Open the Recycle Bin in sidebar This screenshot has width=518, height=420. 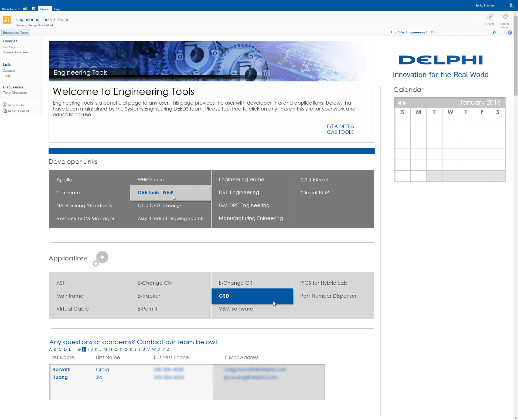pyautogui.click(x=16, y=105)
